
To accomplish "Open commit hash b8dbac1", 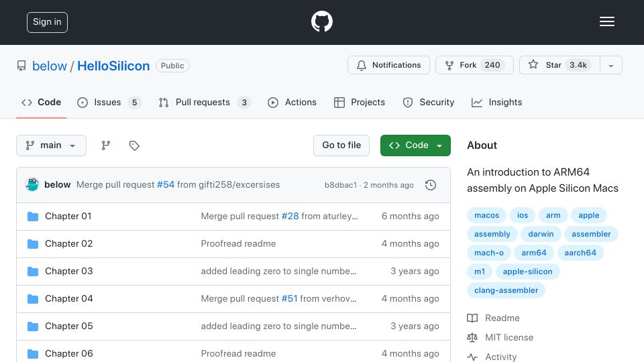I will pyautogui.click(x=341, y=185).
